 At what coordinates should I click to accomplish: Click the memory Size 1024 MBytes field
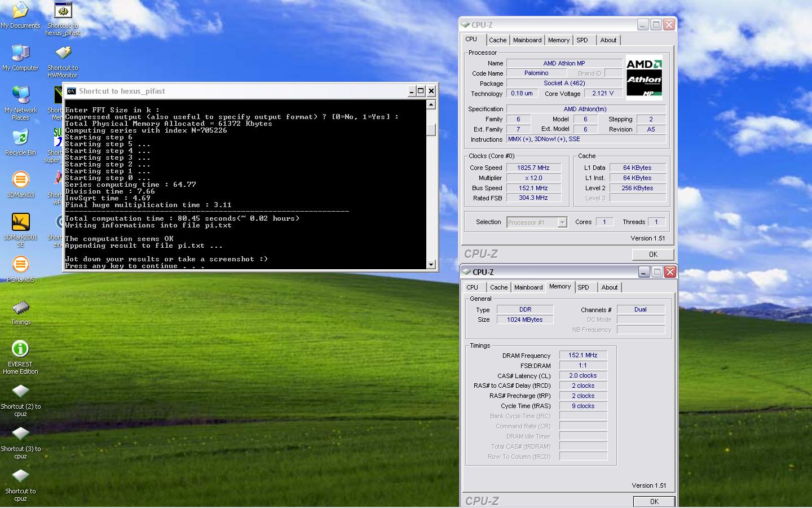coord(524,319)
